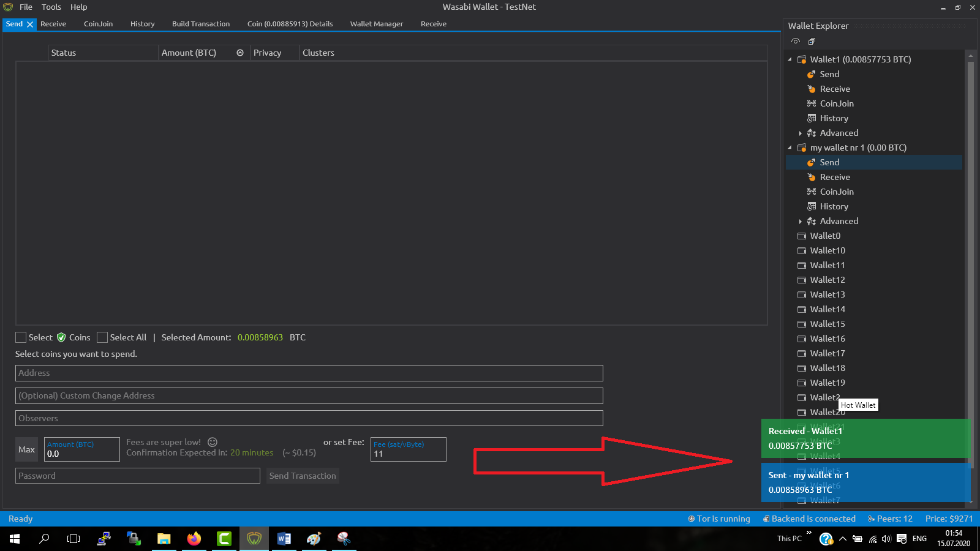Click the smiley face icon next to fees message
The image size is (980, 551).
[x=213, y=442]
